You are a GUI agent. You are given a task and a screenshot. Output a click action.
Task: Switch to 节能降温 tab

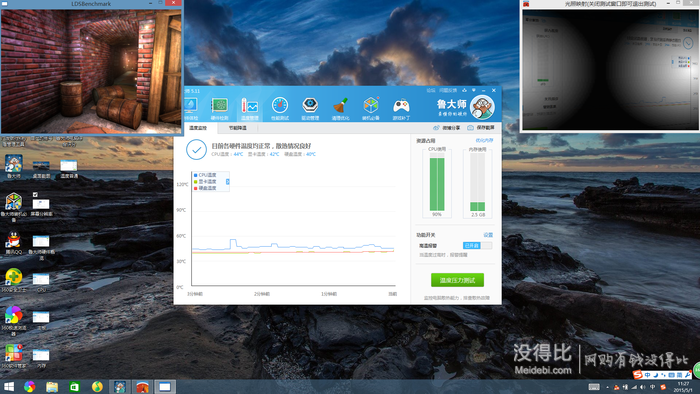(x=238, y=128)
